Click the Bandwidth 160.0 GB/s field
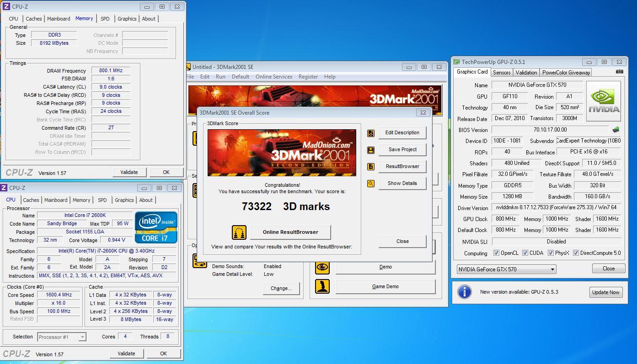This screenshot has width=637, height=364. [x=597, y=197]
